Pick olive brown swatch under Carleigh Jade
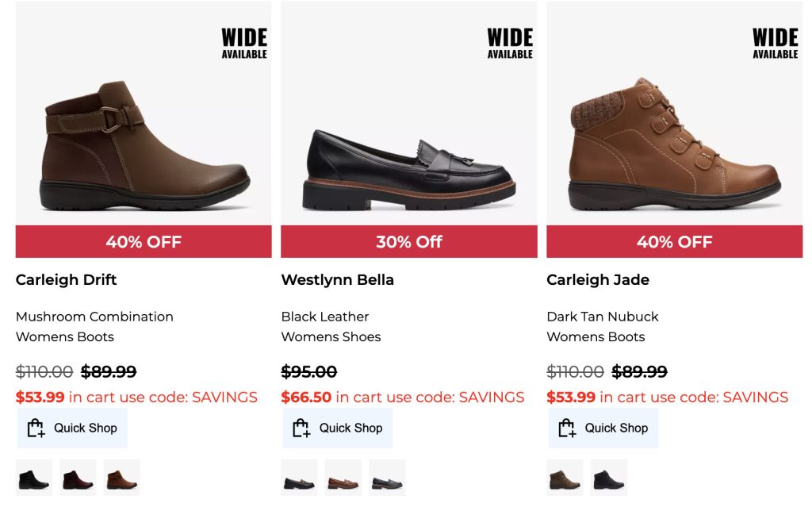This screenshot has height=511, width=812. pos(565,478)
